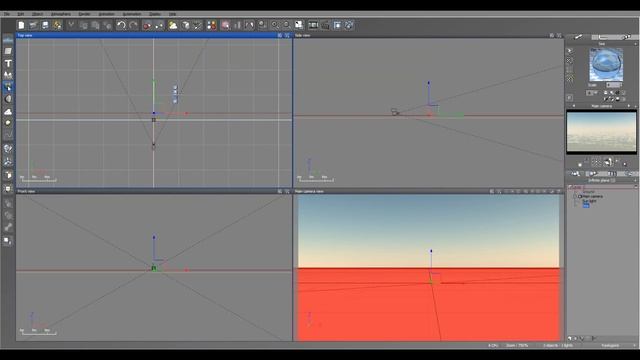Viewport: 640px width, 360px height.
Task: Select the highlighted Sea item in layers
Action: pyautogui.click(x=586, y=205)
